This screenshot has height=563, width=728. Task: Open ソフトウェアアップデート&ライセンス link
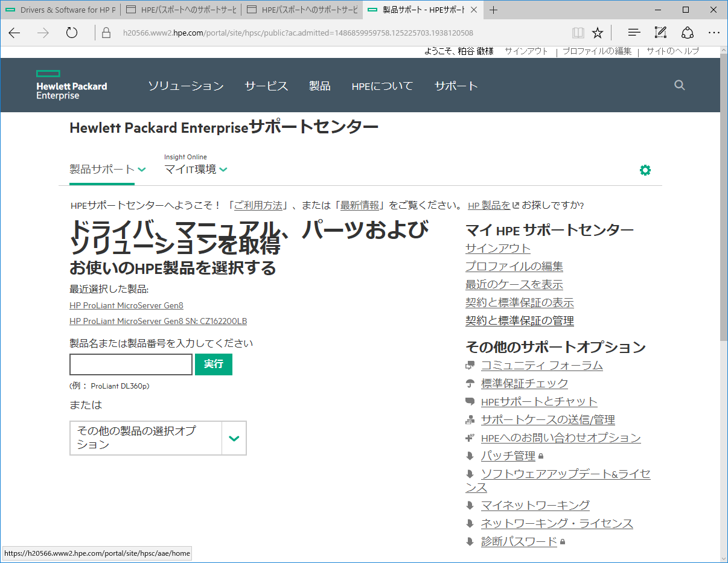click(558, 481)
